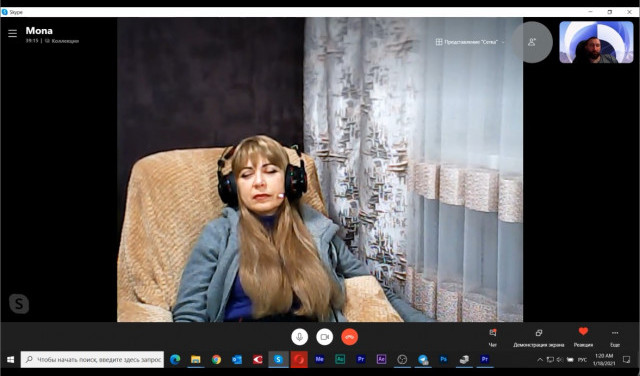Open the Windows notification center

[x=626, y=360]
